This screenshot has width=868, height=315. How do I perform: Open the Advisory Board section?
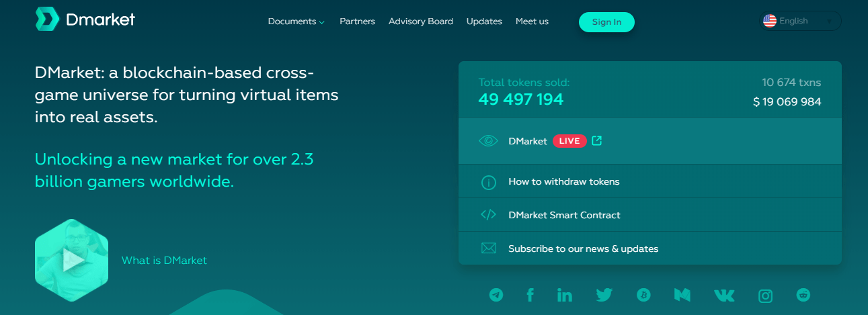[421, 21]
